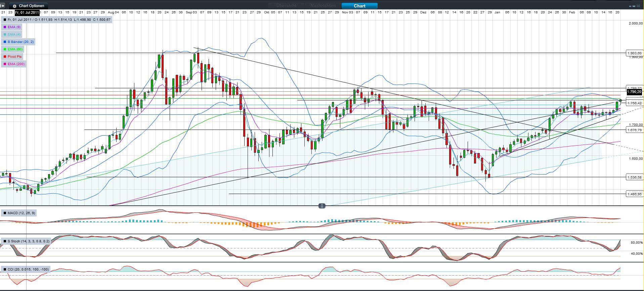Click the panel divider handle below the price chart
The height and width of the screenshot is (291, 644).
point(322,206)
